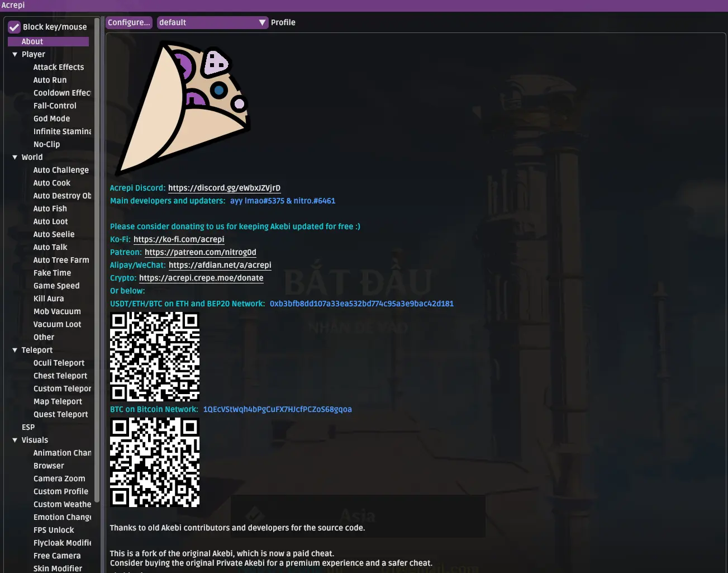
Task: Click the Configure... button
Action: point(129,22)
